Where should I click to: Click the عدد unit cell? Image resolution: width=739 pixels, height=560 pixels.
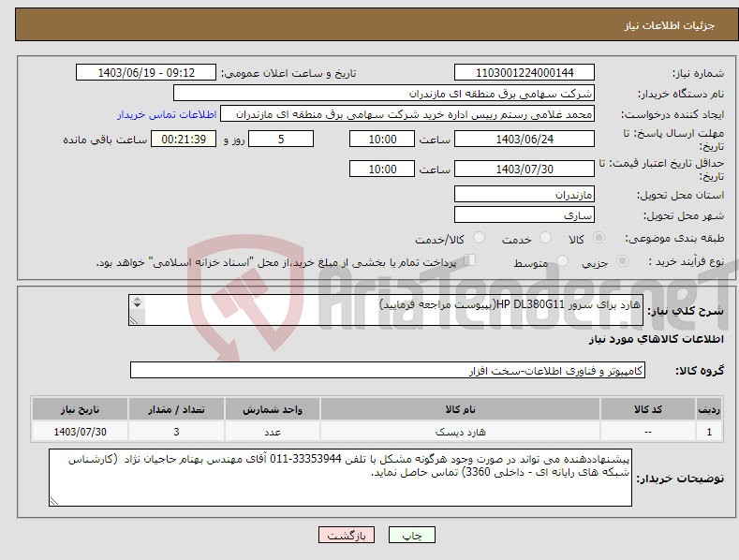(273, 432)
